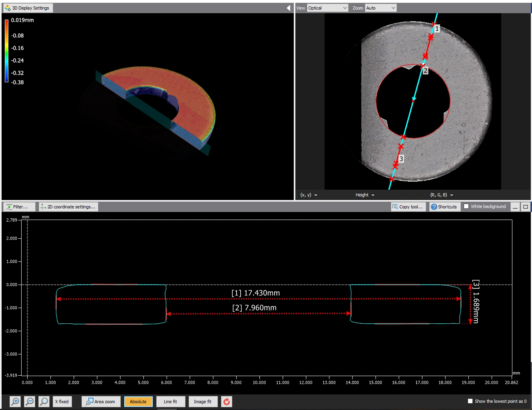532x410 pixels.
Task: Open the Filter dialog
Action: pos(19,207)
